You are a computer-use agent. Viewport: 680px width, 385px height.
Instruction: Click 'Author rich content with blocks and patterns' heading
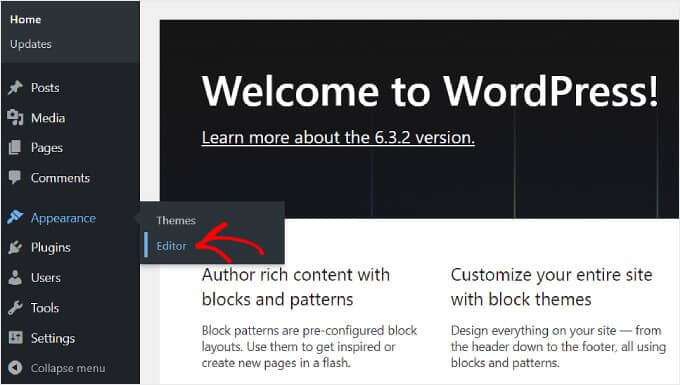click(296, 287)
